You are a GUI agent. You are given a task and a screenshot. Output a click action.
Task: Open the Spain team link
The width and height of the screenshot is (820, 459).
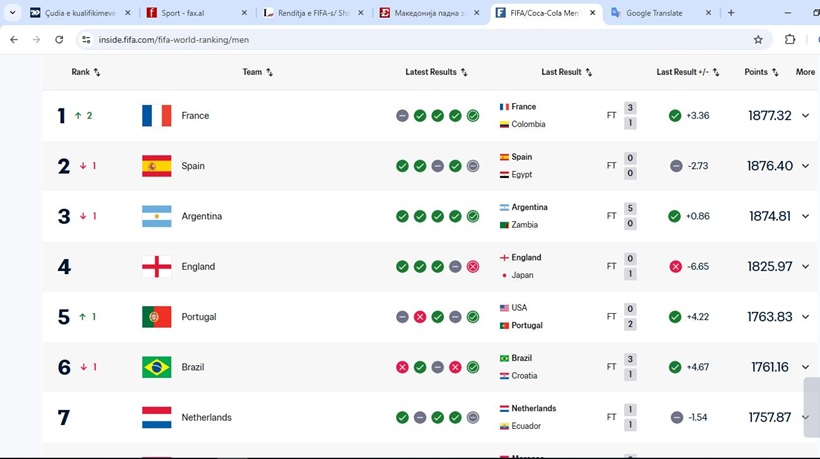tap(193, 166)
